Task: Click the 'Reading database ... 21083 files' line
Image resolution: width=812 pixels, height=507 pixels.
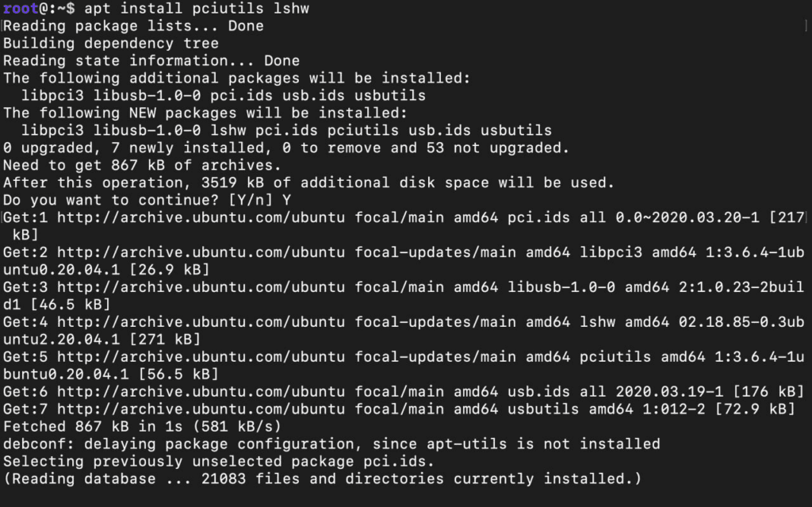Action: 322,479
